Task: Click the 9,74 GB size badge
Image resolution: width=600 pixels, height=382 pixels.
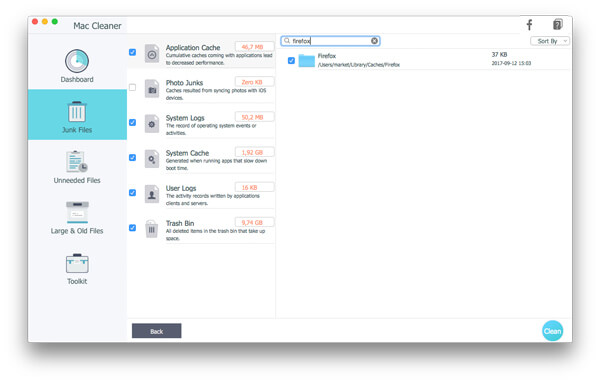Action: [254, 222]
